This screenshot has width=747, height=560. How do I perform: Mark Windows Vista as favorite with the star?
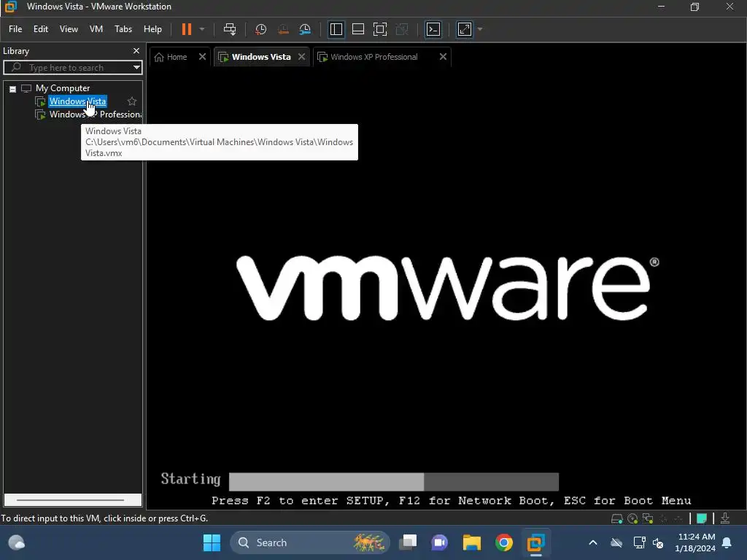132,101
